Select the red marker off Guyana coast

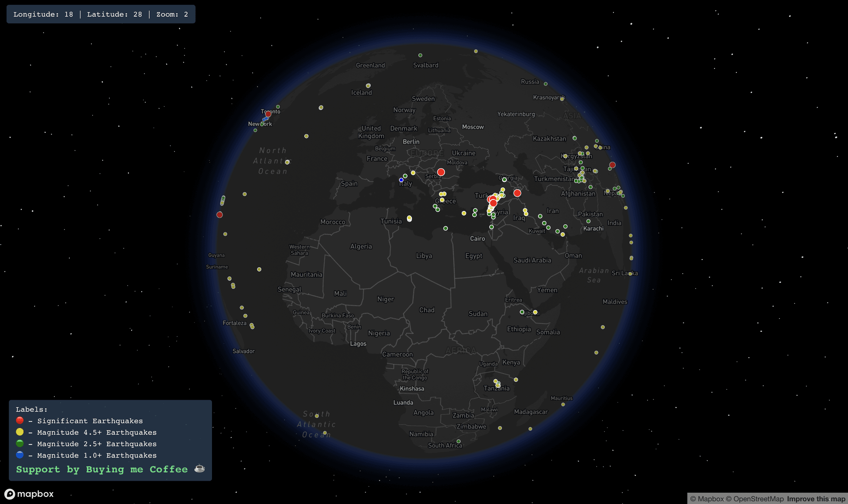point(220,214)
